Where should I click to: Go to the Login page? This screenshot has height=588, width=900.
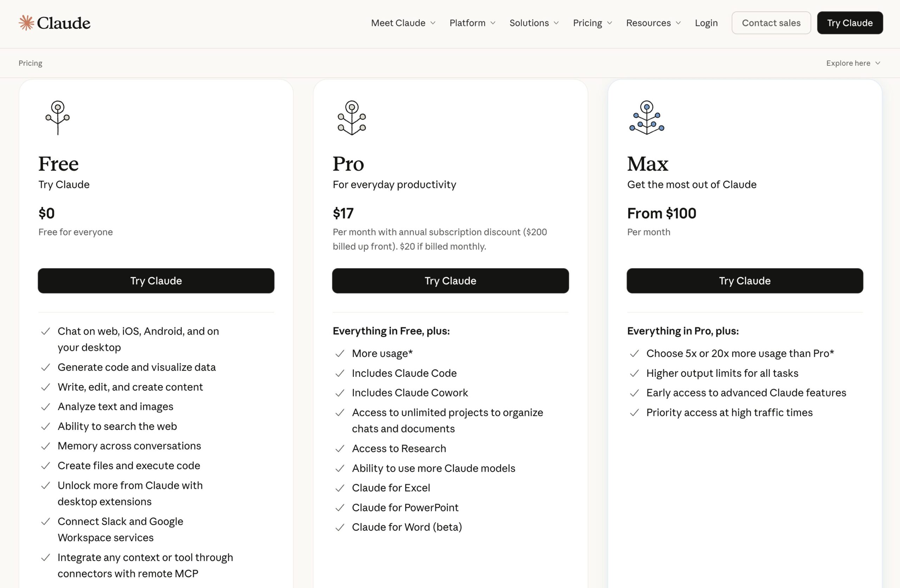pyautogui.click(x=706, y=23)
